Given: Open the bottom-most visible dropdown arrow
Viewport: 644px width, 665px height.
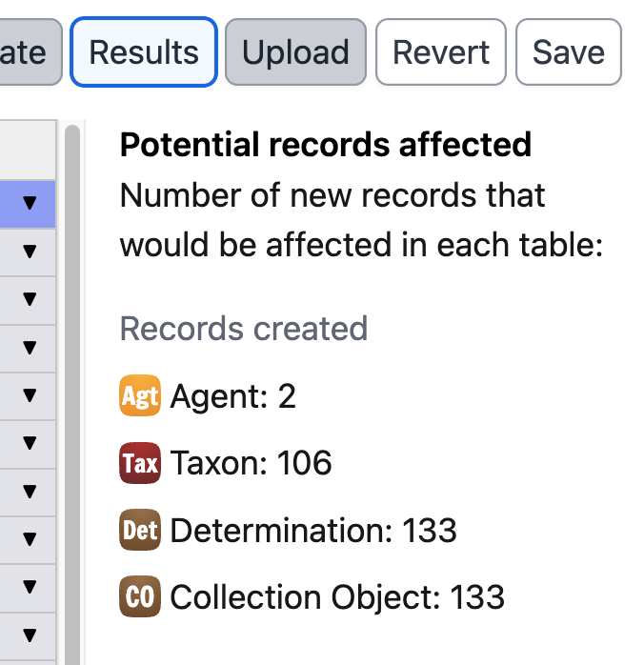Looking at the screenshot, I should [x=30, y=635].
